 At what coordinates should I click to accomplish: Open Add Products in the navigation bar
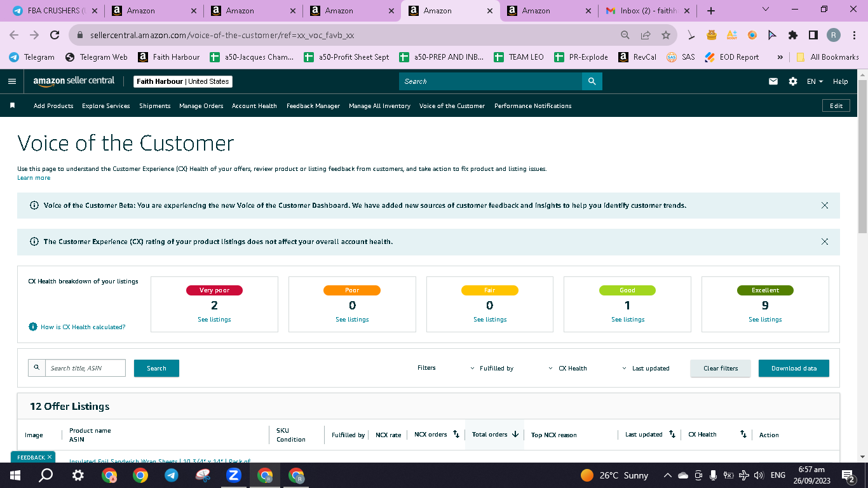click(x=53, y=106)
